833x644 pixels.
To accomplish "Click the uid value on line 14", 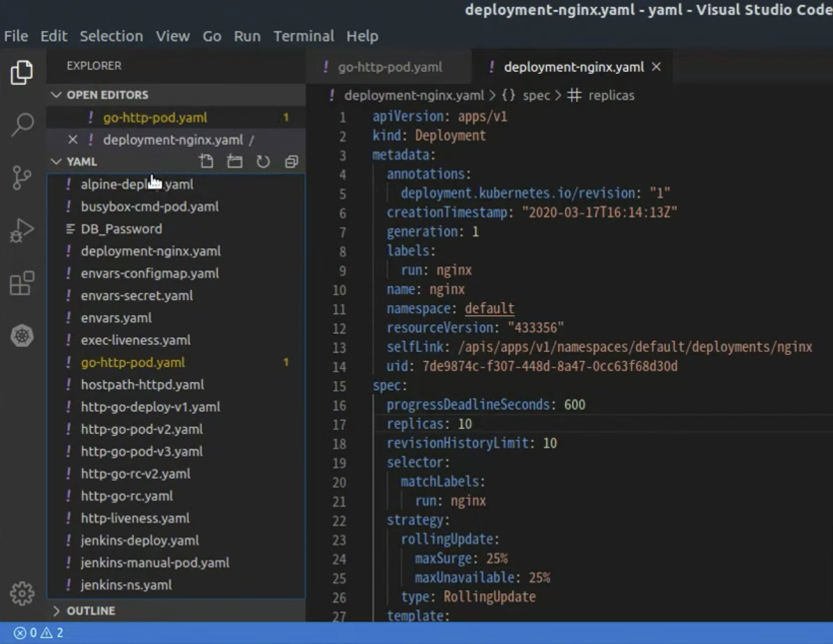I will point(550,366).
